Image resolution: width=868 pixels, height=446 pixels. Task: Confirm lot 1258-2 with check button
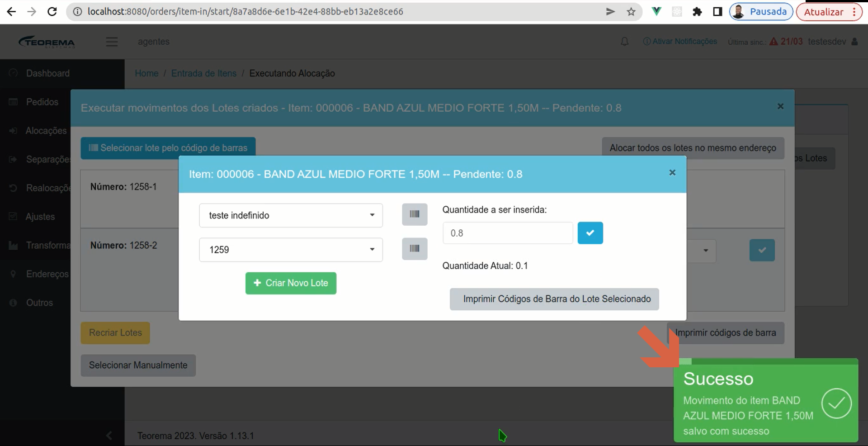pyautogui.click(x=762, y=250)
